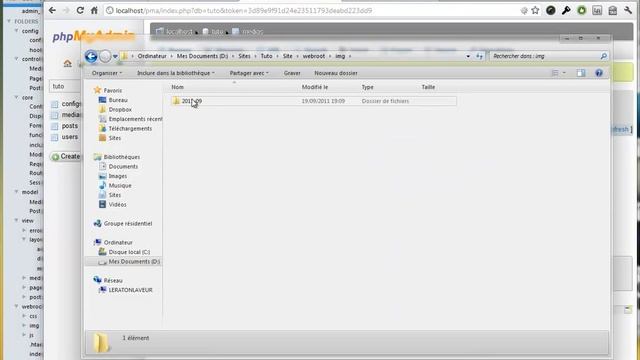Click the black round extension icon
640x360 pixels.
tap(551, 11)
